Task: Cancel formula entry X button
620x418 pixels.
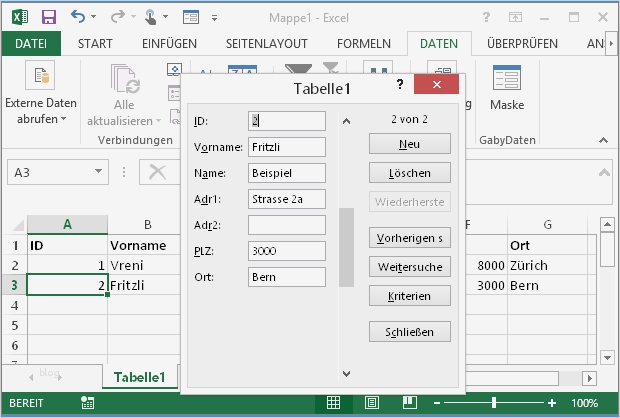Action: coord(157,172)
